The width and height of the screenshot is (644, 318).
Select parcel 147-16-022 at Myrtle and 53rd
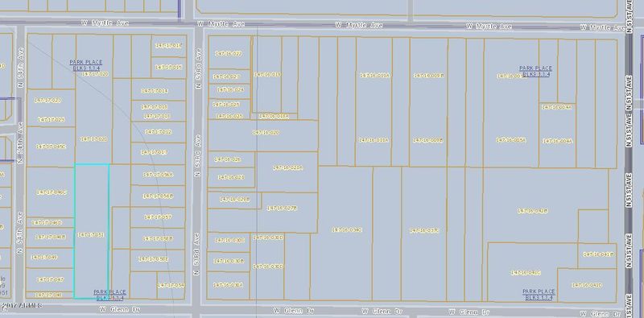(229, 53)
